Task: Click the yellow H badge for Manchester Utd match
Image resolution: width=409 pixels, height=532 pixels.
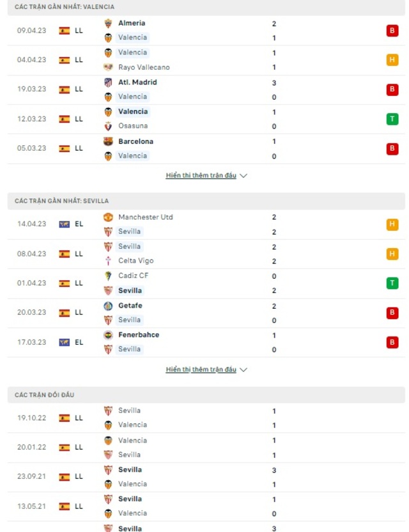Action: click(x=392, y=224)
